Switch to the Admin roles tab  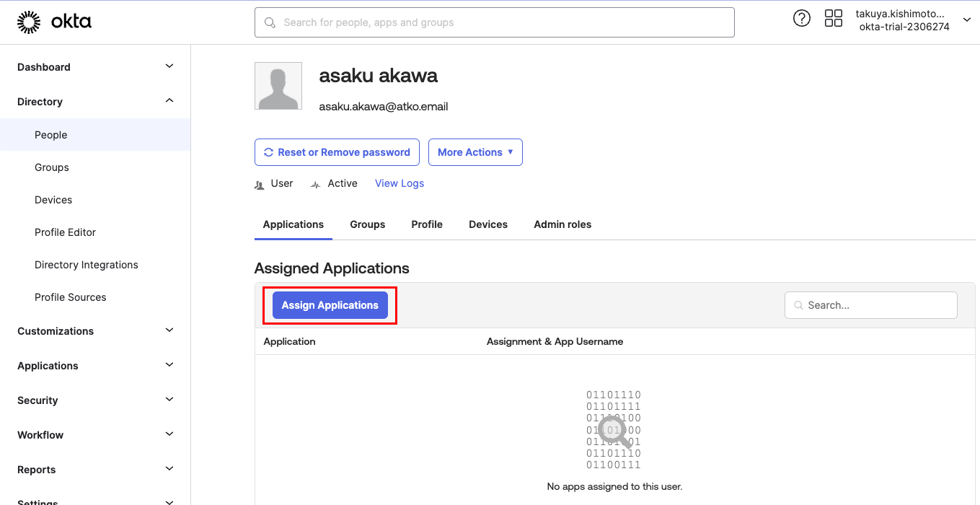[x=562, y=224]
